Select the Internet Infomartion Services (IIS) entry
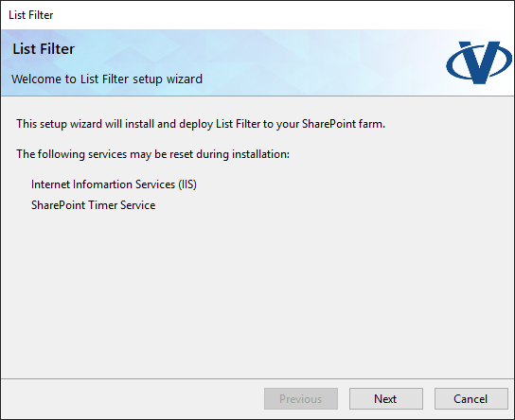 point(114,184)
